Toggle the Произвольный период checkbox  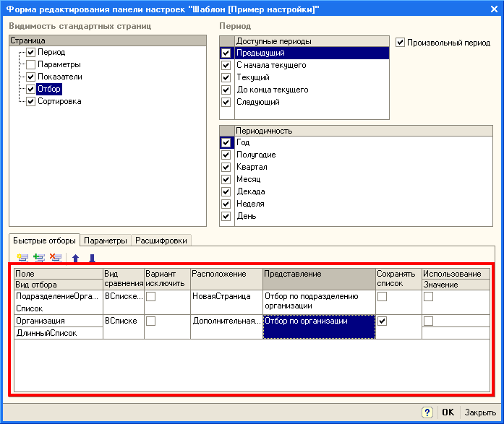click(400, 43)
